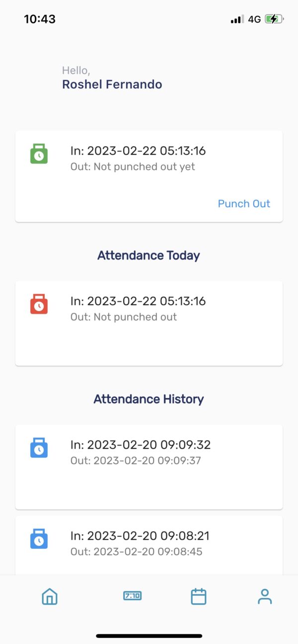Tap the 10:43 clock in the status bar
This screenshot has height=644, width=298.
point(40,19)
